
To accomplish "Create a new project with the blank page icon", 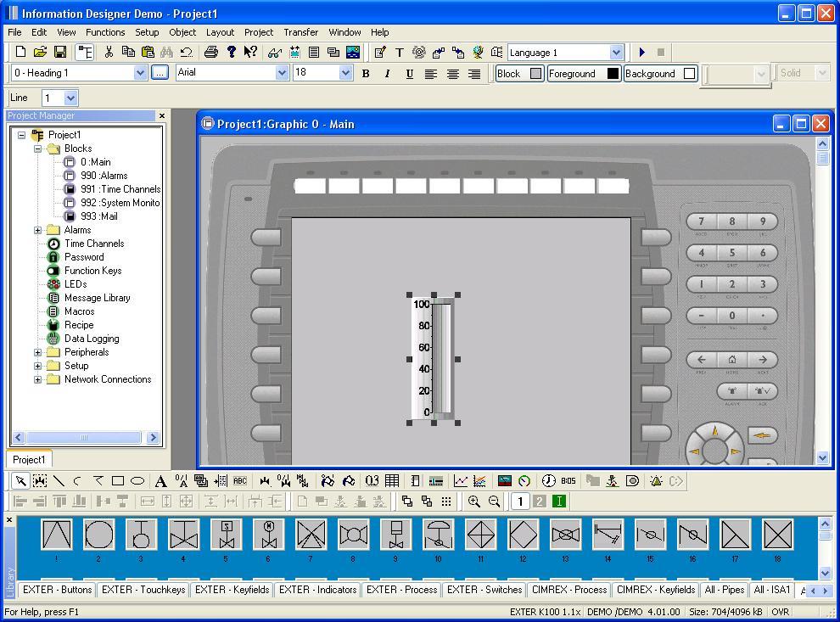I will click(20, 52).
